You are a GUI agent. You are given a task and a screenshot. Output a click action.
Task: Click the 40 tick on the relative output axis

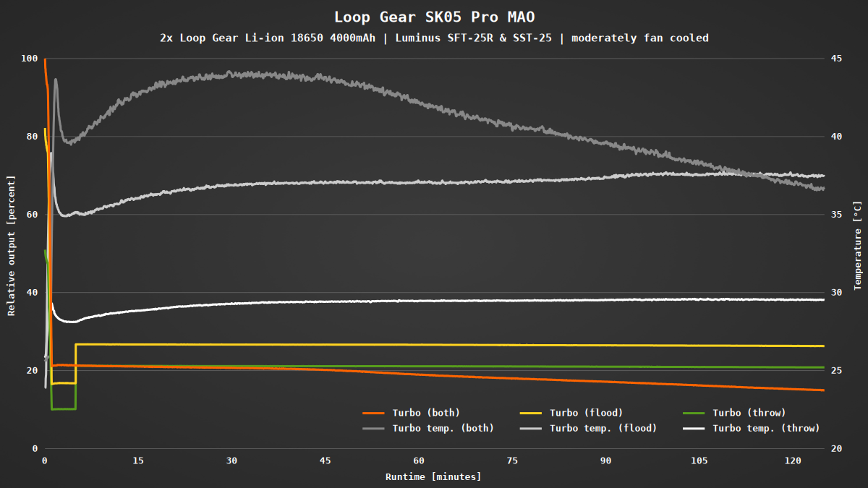[31, 293]
